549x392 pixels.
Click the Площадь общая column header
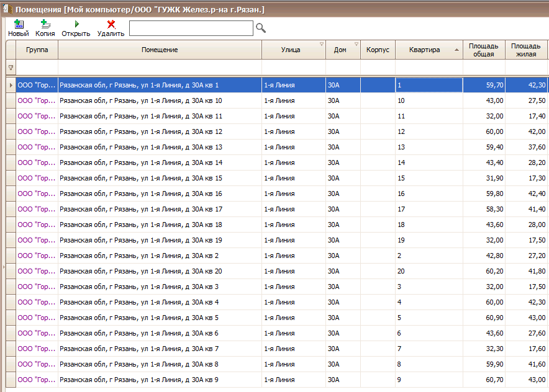(x=484, y=50)
